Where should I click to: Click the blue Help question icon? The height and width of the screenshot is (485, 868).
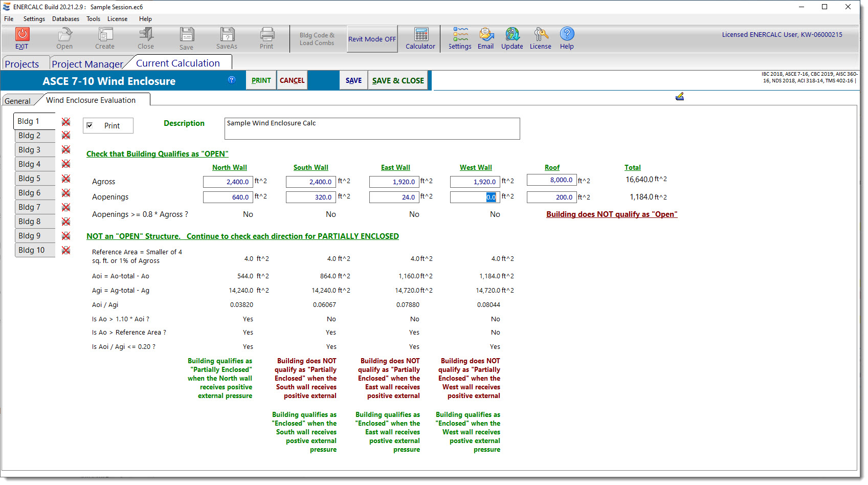[567, 34]
